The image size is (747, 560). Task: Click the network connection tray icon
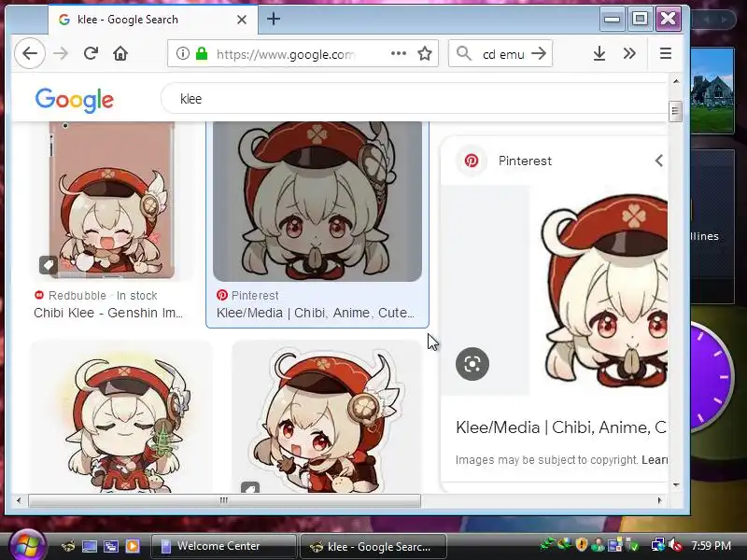pos(658,545)
